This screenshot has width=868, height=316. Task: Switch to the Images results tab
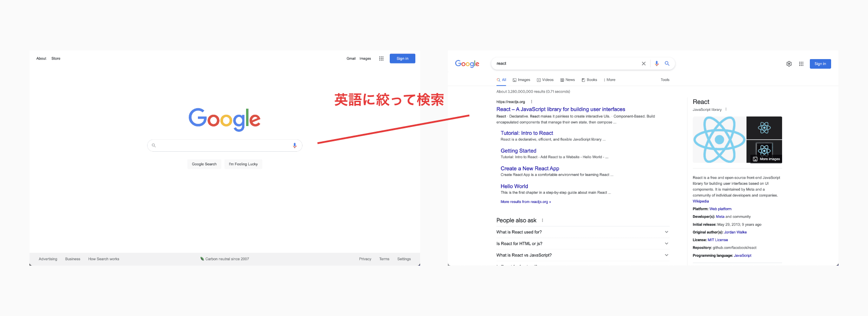coord(521,80)
